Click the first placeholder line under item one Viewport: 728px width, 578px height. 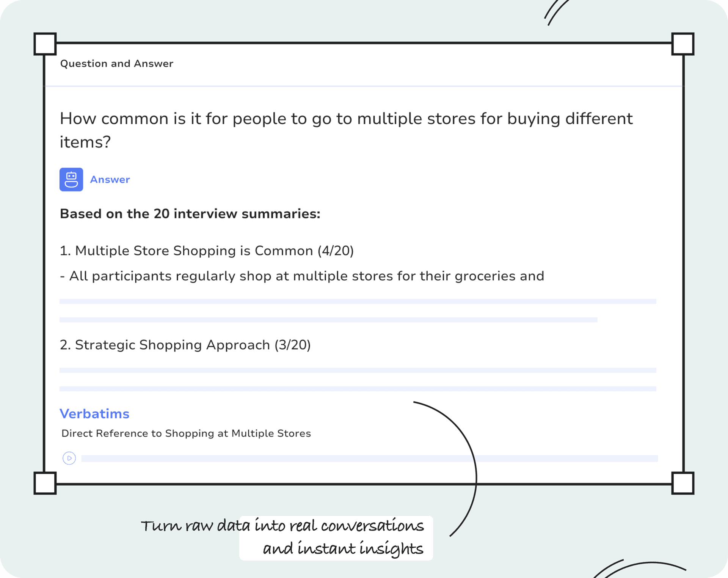click(358, 302)
